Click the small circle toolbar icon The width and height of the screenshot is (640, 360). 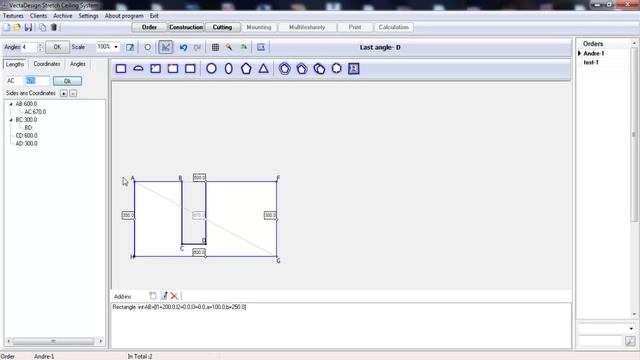pyautogui.click(x=147, y=47)
